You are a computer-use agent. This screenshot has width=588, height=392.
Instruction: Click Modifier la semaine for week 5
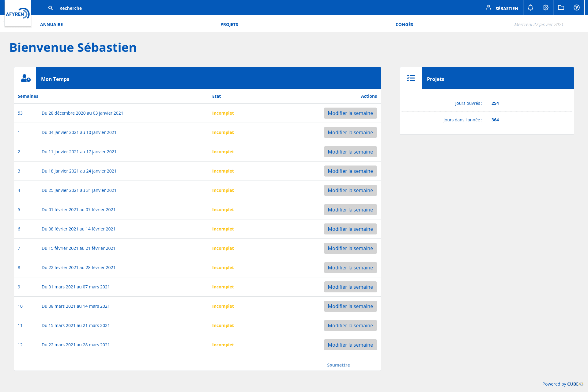350,210
